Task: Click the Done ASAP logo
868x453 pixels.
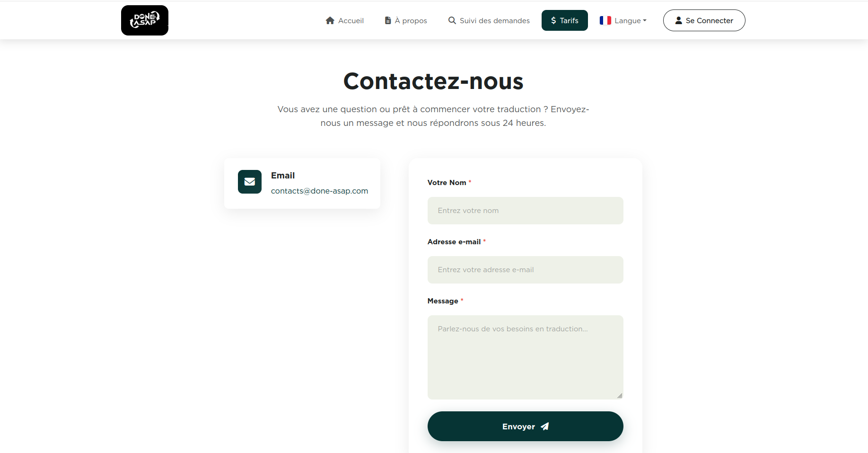Action: pyautogui.click(x=145, y=20)
